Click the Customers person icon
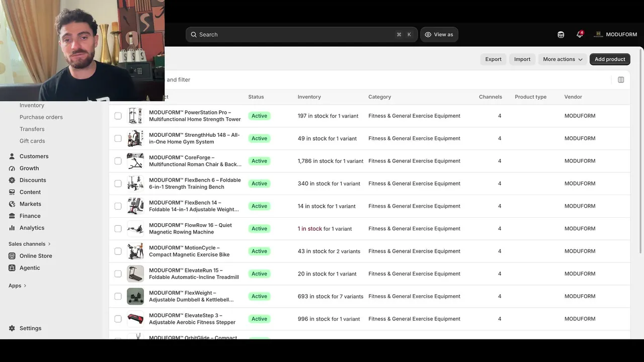The width and height of the screenshot is (644, 362). point(12,156)
